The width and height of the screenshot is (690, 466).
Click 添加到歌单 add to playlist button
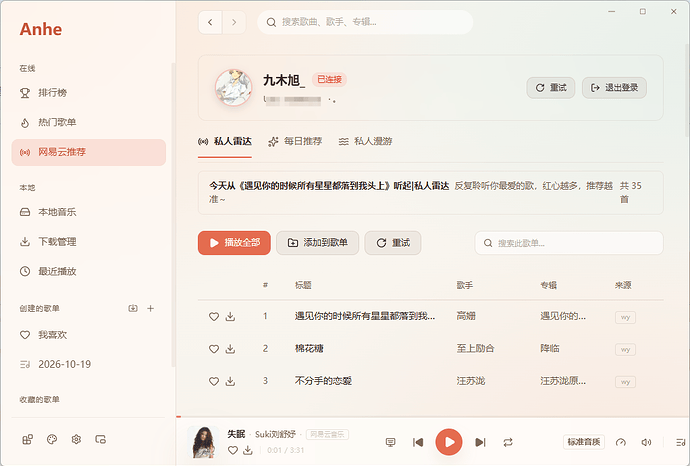(x=318, y=243)
